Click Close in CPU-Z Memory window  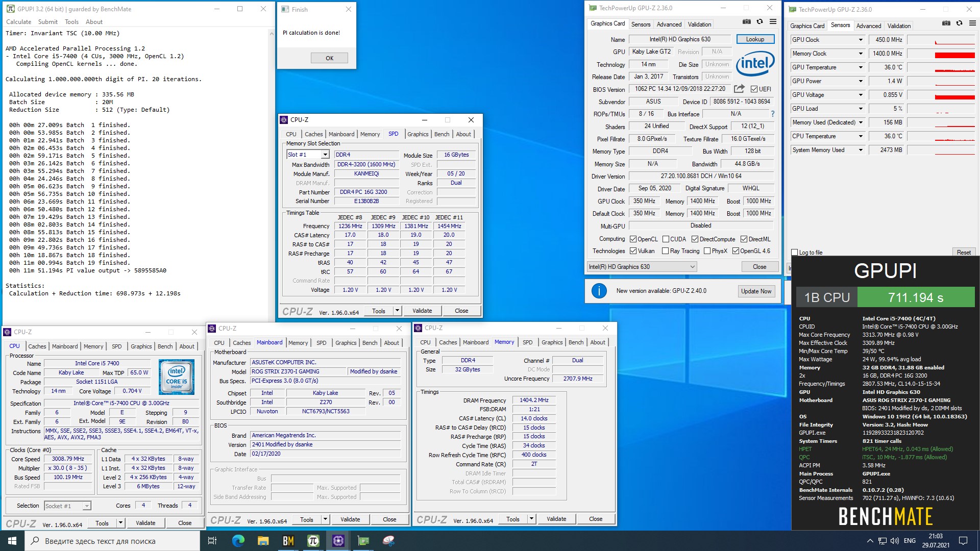click(x=596, y=519)
